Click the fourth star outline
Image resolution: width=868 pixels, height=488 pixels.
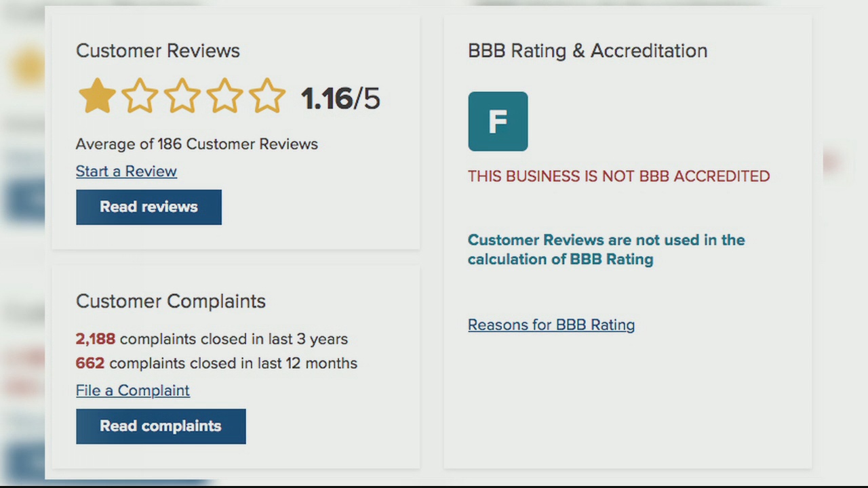click(224, 96)
